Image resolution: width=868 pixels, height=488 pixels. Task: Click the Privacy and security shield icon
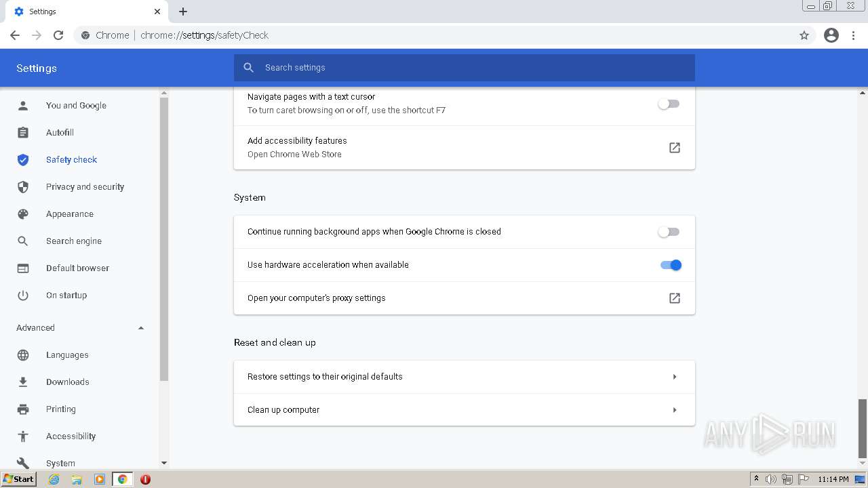(23, 187)
